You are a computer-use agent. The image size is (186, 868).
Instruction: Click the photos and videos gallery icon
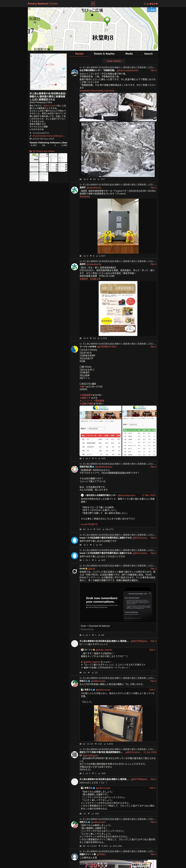tap(31, 151)
